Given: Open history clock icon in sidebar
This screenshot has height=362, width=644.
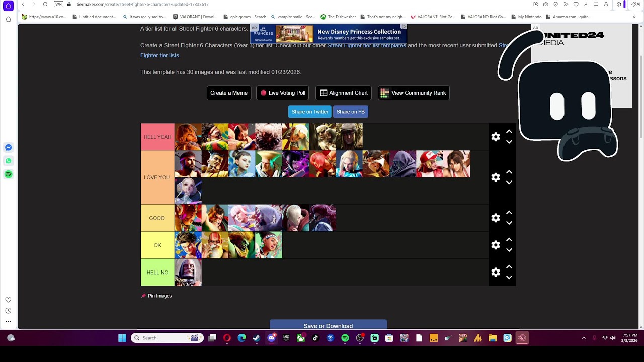Looking at the screenshot, I should click(8, 311).
